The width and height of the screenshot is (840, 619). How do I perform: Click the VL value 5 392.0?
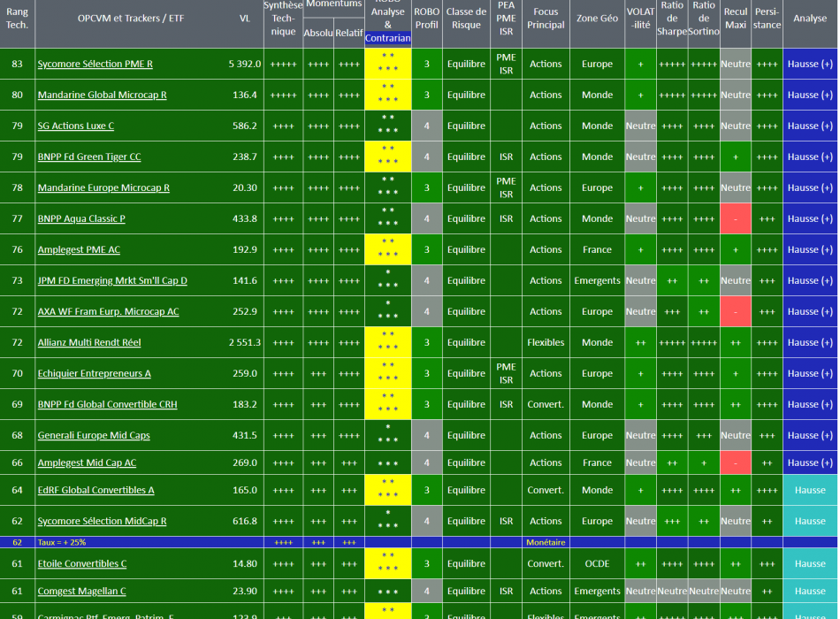[x=244, y=64]
